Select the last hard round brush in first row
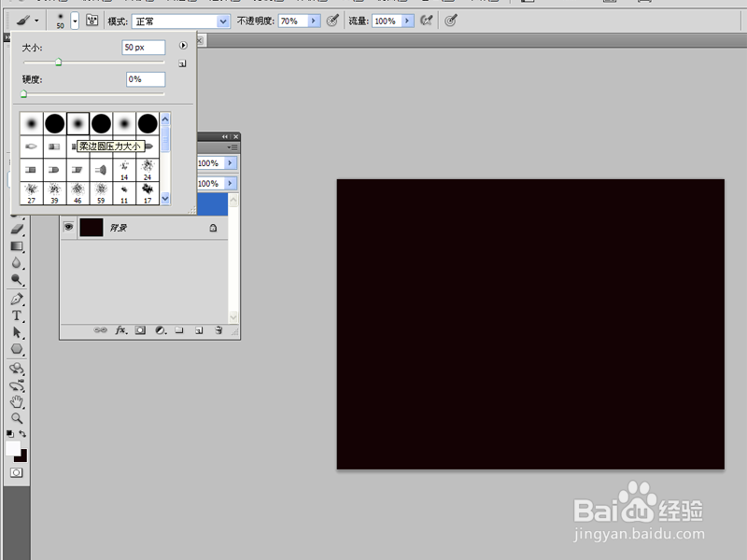The height and width of the screenshot is (560, 747). (x=148, y=124)
